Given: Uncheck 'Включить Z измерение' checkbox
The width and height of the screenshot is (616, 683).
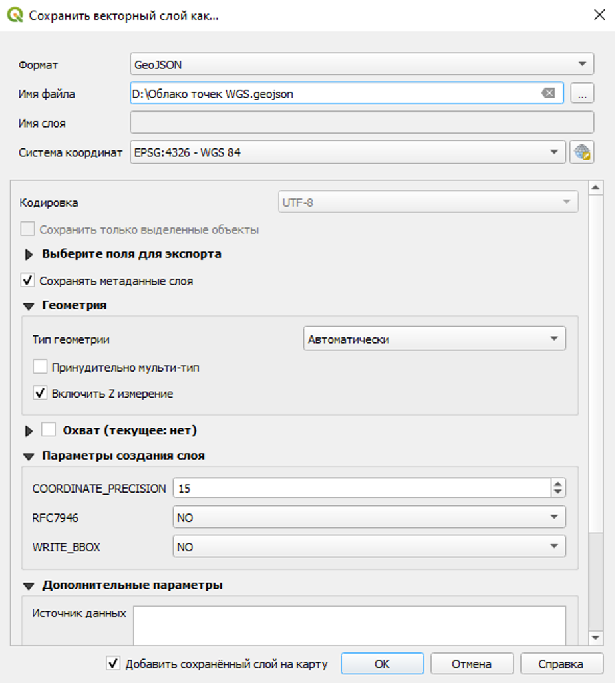Looking at the screenshot, I should [x=41, y=394].
